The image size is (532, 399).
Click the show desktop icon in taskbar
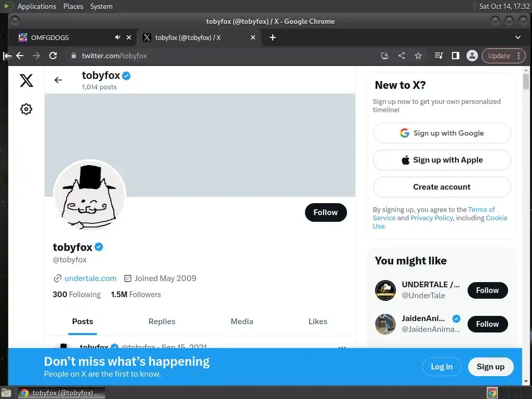pyautogui.click(x=6, y=393)
